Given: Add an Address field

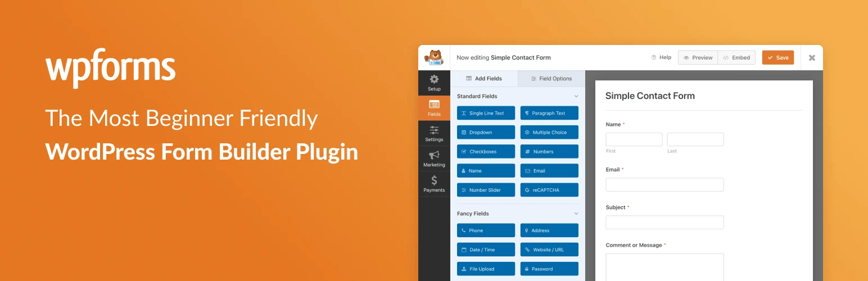Looking at the screenshot, I should [549, 230].
